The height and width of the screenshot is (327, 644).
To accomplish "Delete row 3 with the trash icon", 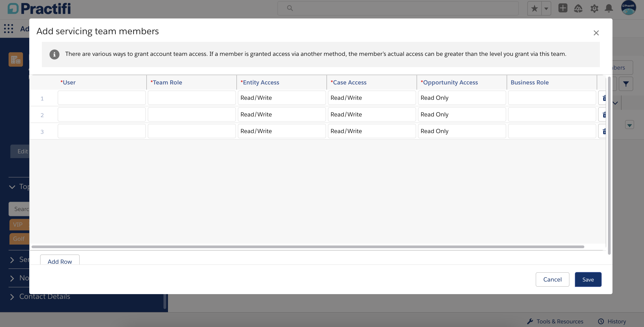I will pyautogui.click(x=603, y=131).
